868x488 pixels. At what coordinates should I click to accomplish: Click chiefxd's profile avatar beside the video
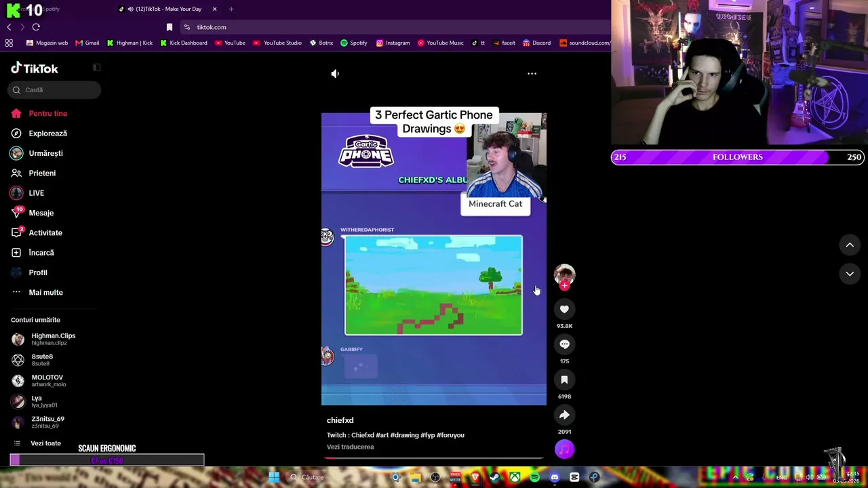click(x=564, y=274)
